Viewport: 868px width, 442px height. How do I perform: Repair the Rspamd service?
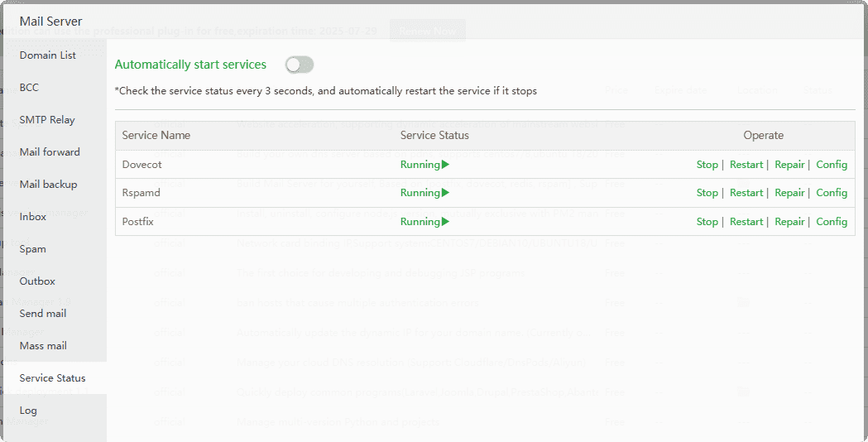tap(789, 193)
